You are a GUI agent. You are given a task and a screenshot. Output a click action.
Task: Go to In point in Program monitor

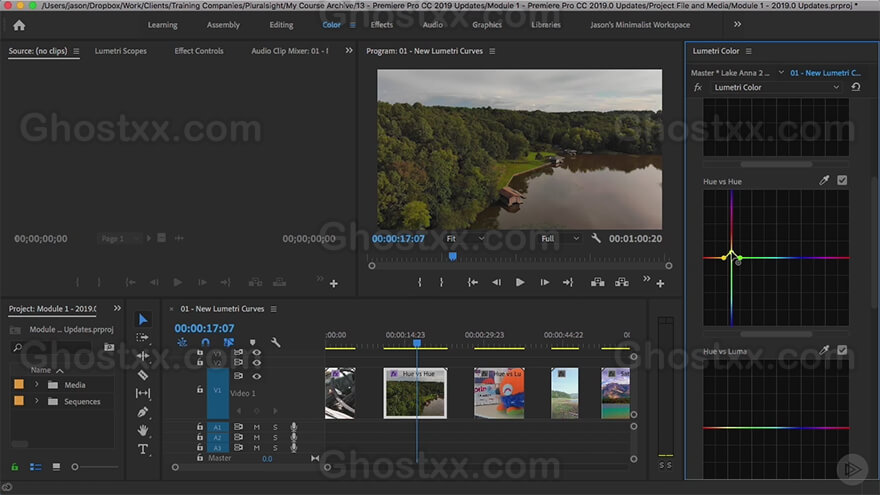[x=473, y=282]
